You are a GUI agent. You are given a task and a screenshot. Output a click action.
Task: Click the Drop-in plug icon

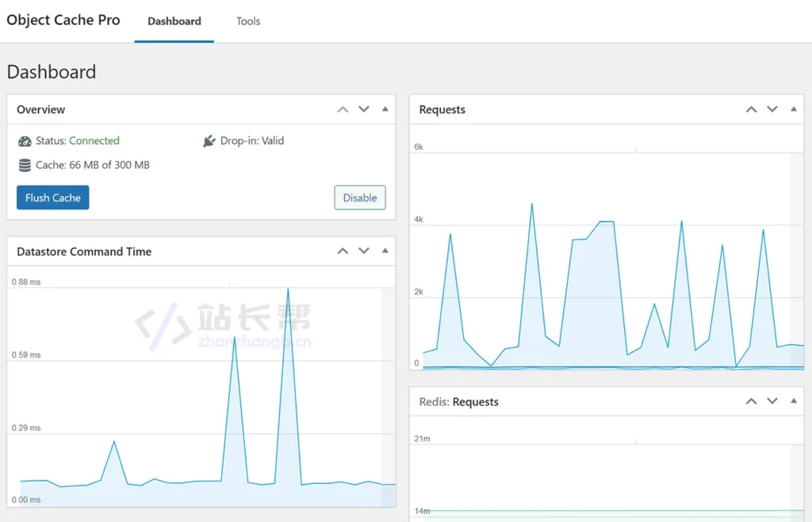(x=209, y=141)
